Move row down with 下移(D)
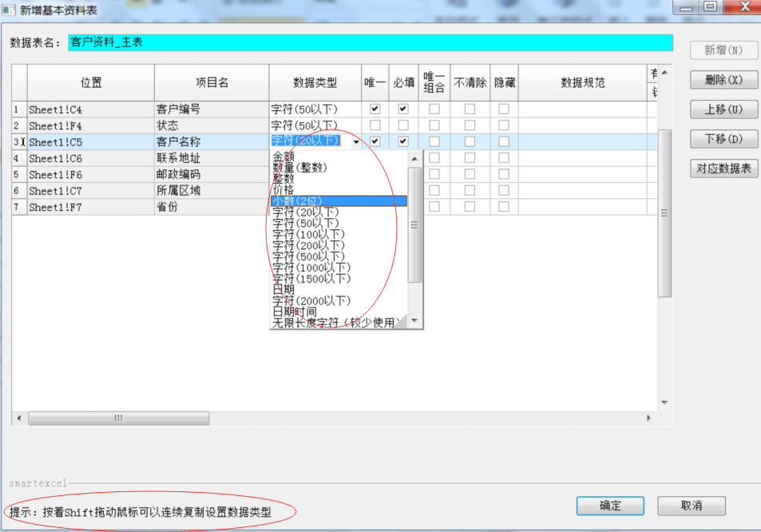 click(723, 139)
